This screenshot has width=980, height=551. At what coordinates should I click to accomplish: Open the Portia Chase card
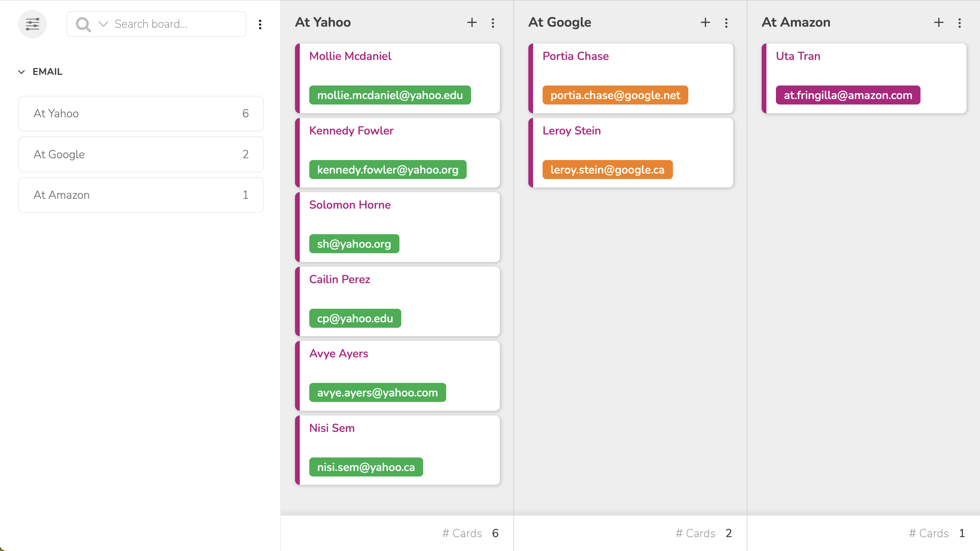[630, 78]
